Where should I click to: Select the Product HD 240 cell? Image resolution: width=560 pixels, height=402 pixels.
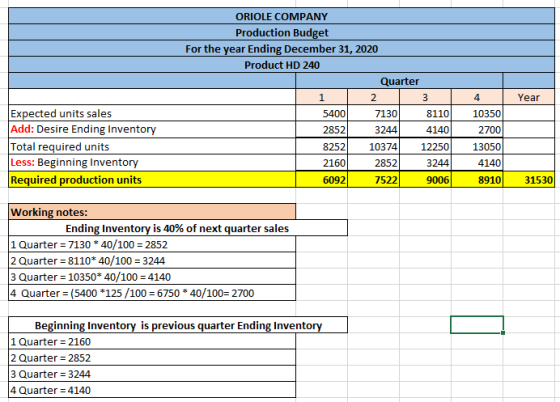coord(281,65)
